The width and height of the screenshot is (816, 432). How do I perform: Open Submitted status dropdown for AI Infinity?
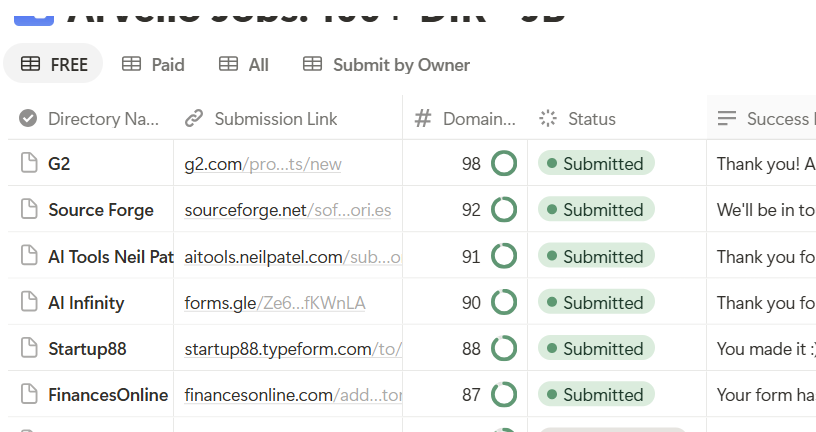(x=596, y=302)
